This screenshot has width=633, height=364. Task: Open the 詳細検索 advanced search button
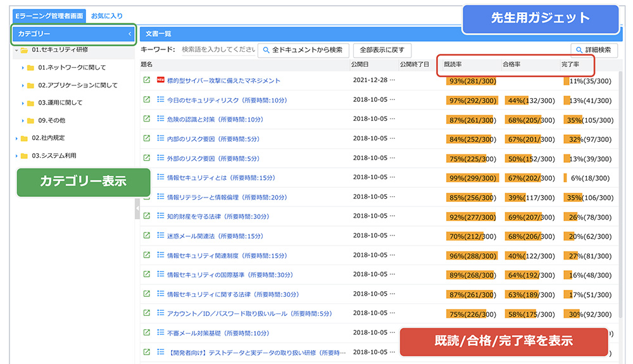click(594, 50)
